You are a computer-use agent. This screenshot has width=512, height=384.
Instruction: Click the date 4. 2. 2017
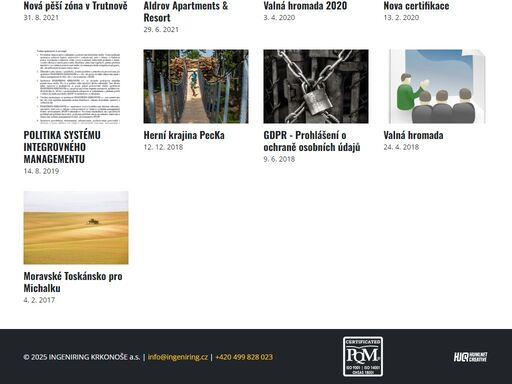pyautogui.click(x=39, y=300)
